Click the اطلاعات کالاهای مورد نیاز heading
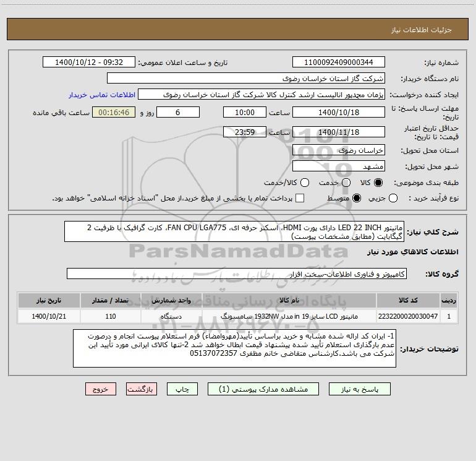The width and height of the screenshot is (476, 461). [x=412, y=252]
